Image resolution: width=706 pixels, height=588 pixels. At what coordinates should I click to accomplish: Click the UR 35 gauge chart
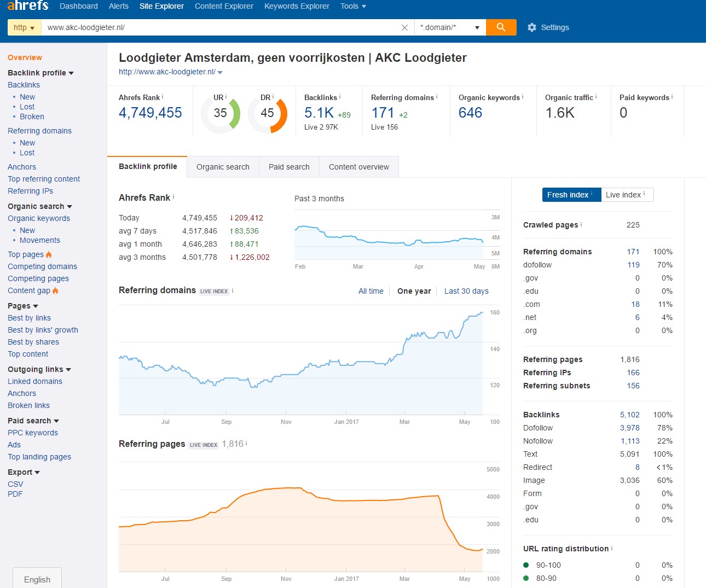221,114
